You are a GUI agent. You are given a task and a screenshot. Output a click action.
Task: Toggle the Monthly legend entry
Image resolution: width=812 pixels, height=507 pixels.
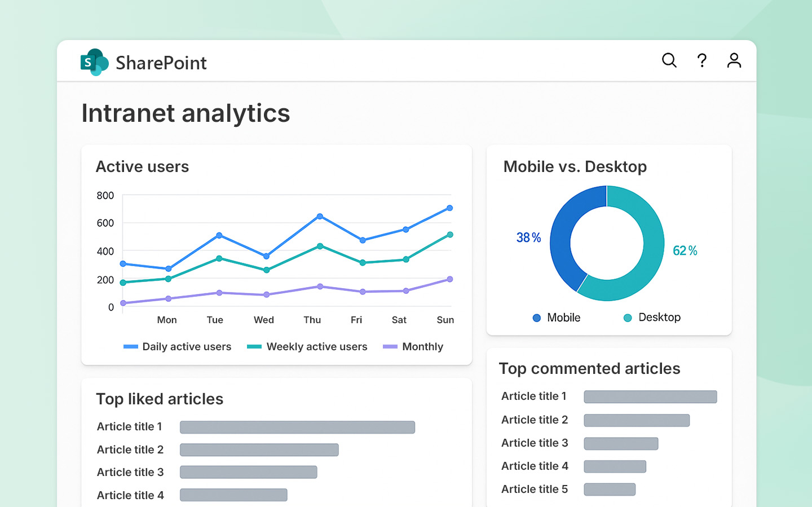coord(413,346)
